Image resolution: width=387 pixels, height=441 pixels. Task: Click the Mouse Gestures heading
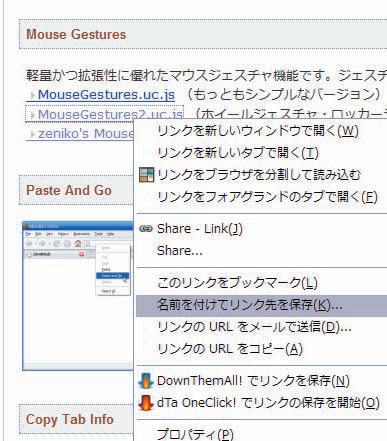click(76, 34)
